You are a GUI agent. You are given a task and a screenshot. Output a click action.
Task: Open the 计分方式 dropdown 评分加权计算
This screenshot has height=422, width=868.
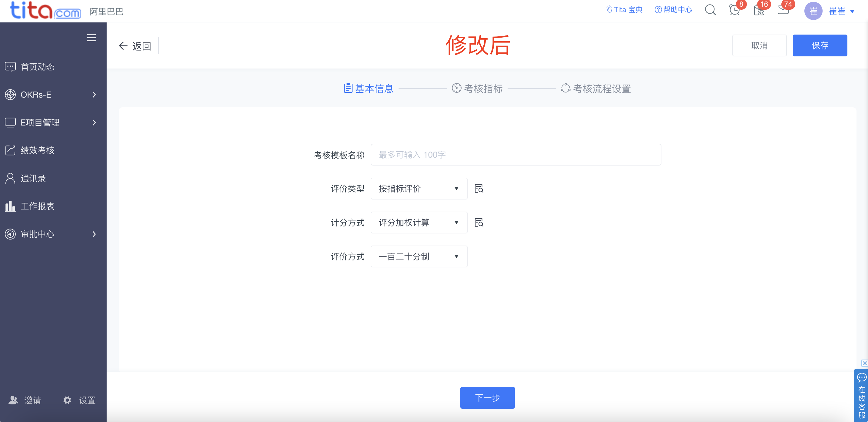(x=419, y=223)
